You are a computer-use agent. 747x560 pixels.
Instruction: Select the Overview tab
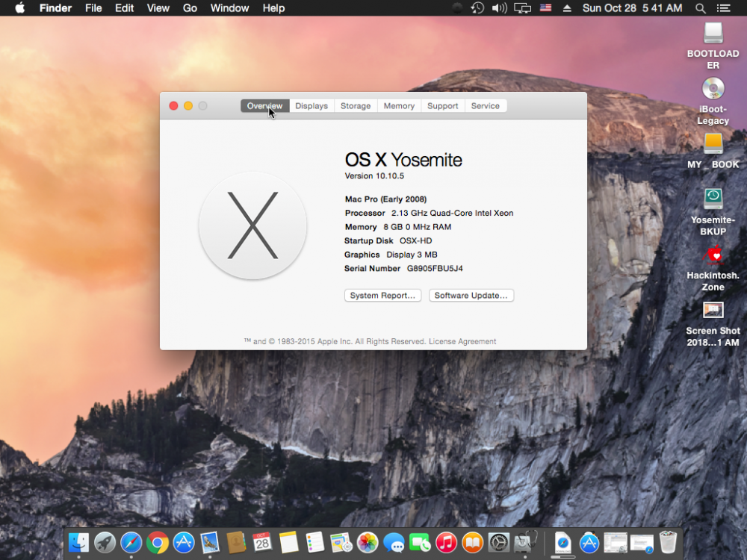[265, 106]
